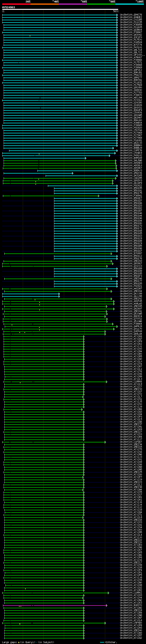The image size is (146, 644).
Task: Click hit UniRef100_Q010I3
Action: tap(131, 266)
